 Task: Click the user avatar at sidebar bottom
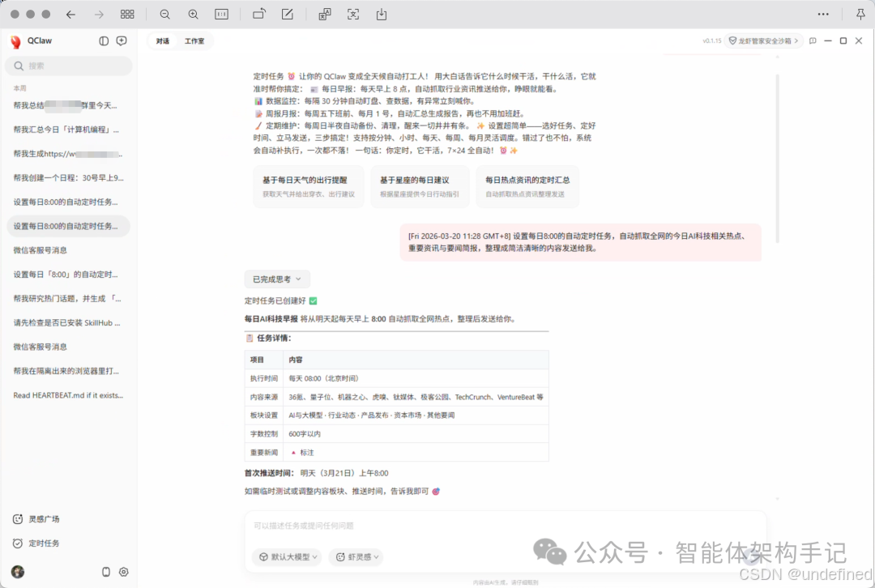click(18, 572)
